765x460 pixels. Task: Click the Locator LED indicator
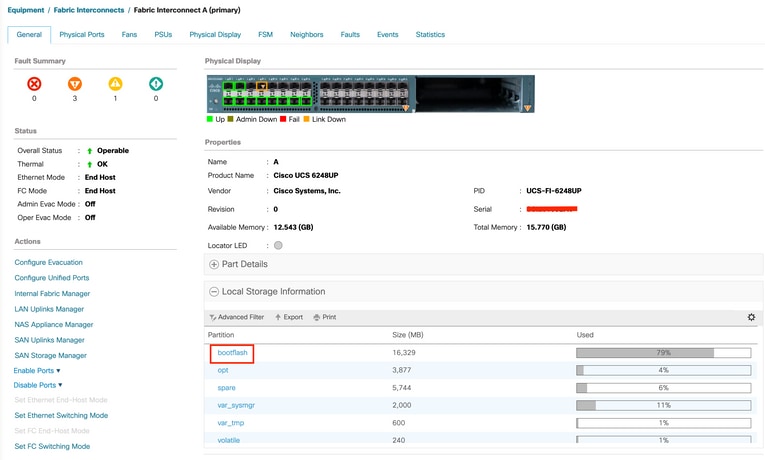278,245
